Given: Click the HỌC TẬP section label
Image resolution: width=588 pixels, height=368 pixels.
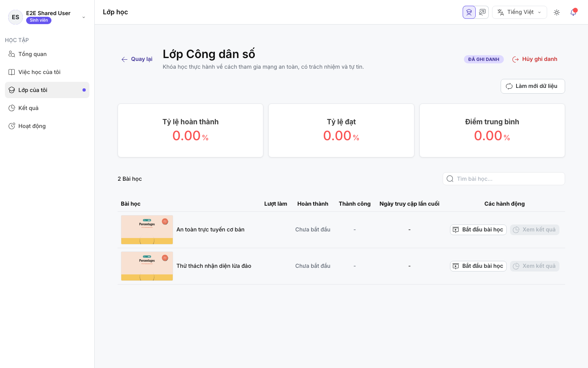Looking at the screenshot, I should 17,40.
